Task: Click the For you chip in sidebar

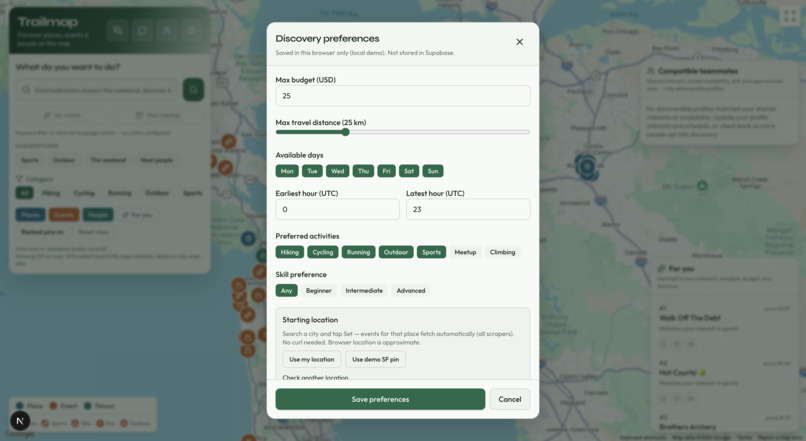Action: pos(137,214)
